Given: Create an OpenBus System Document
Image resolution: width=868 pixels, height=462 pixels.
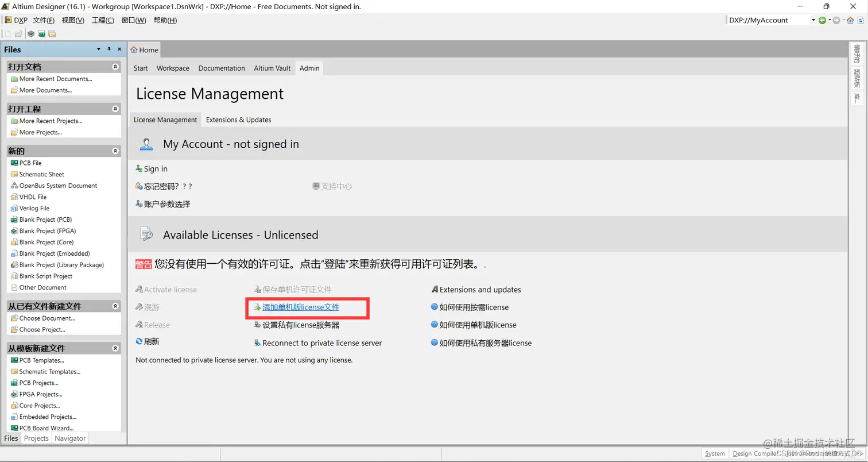Looking at the screenshot, I should click(54, 186).
